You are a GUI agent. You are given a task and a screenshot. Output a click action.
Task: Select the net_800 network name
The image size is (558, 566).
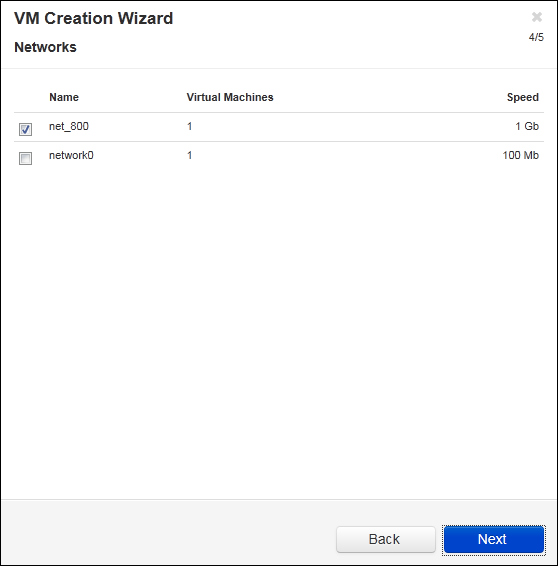69,126
